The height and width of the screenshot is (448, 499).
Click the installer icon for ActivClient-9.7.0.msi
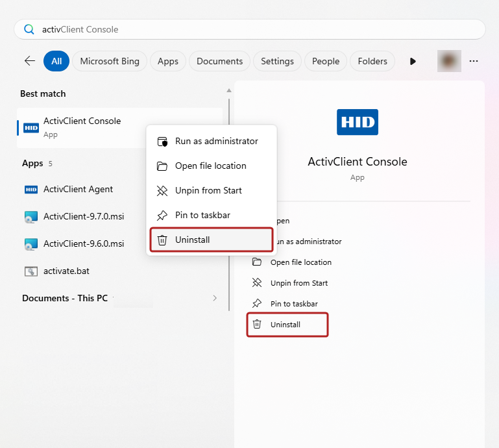pos(31,217)
